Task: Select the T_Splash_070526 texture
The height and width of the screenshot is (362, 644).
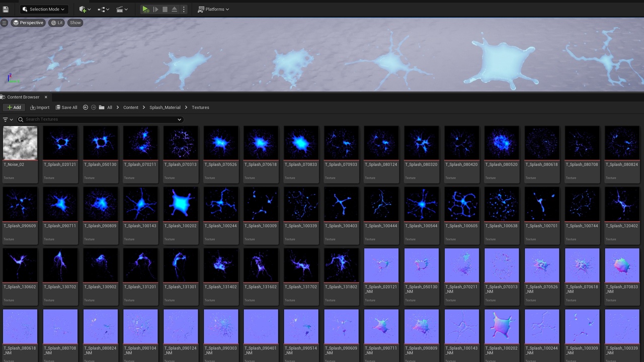Action: coord(221,143)
